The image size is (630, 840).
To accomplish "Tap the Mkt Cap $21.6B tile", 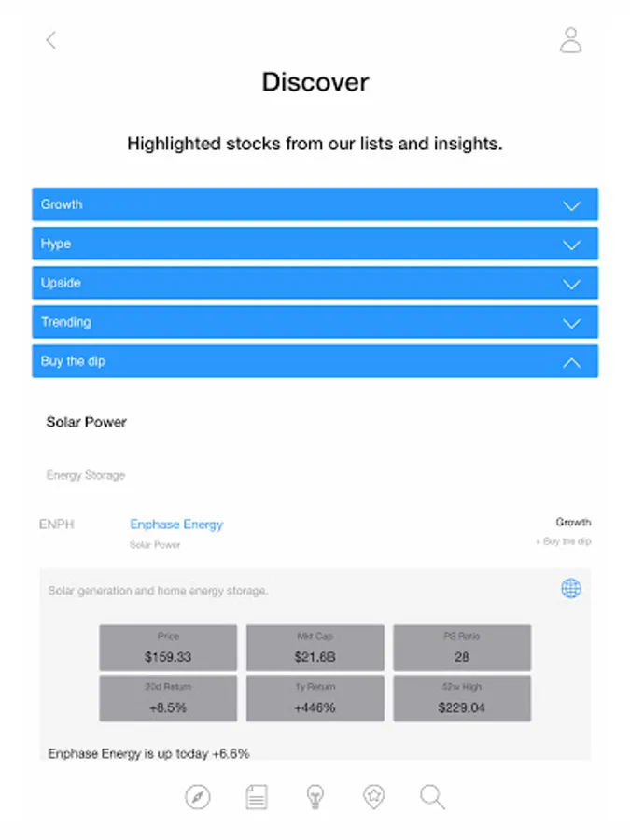I will tap(315, 648).
